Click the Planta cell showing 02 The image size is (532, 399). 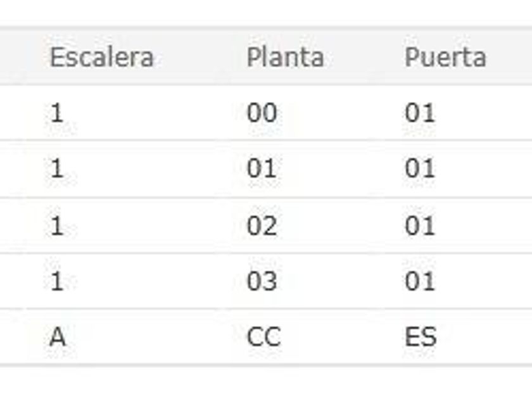(x=262, y=225)
